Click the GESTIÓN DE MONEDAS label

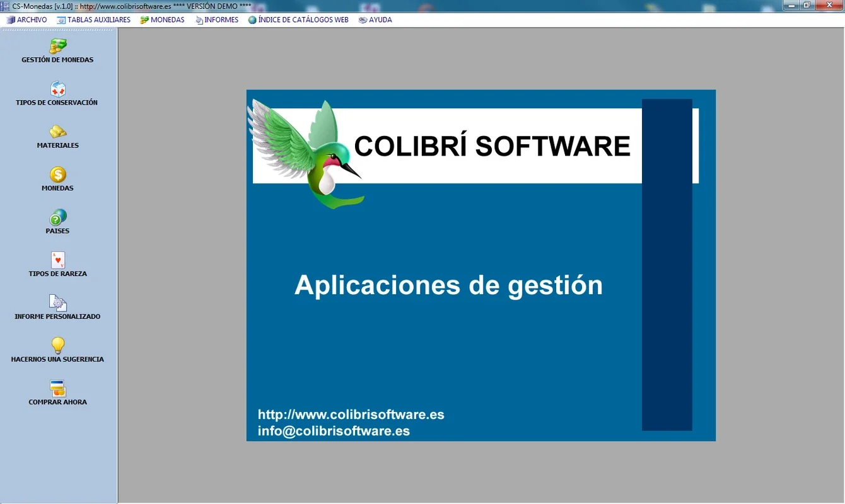(57, 60)
